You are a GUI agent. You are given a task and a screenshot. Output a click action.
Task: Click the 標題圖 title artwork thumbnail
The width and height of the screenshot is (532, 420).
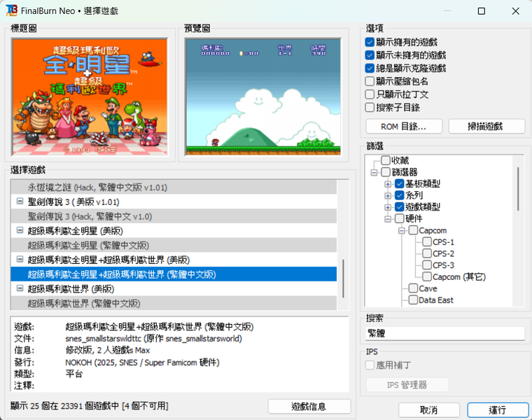(x=90, y=97)
